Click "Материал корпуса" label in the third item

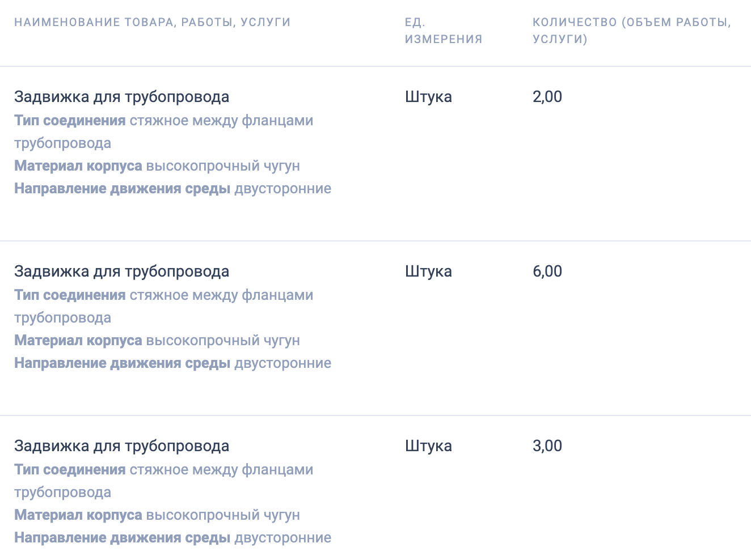pyautogui.click(x=78, y=515)
